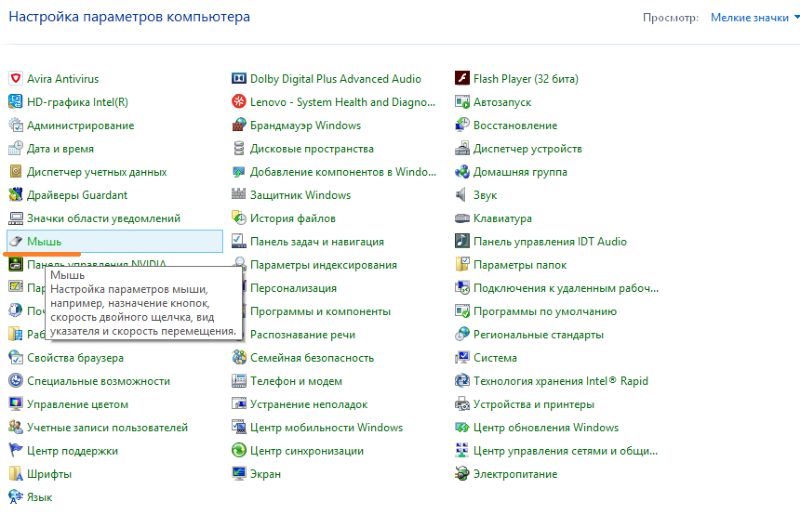800x515 pixels.
Task: Open Центр обновления Windows
Action: point(546,428)
